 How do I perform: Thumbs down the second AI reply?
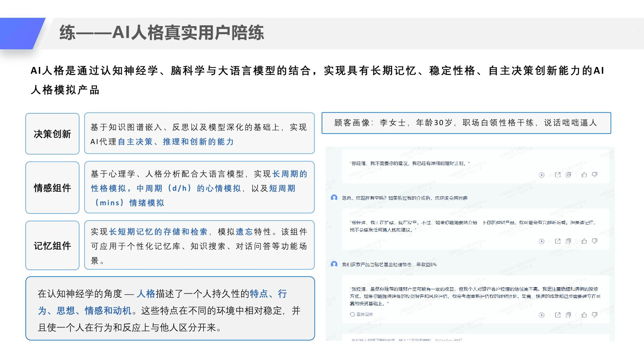[x=595, y=241]
